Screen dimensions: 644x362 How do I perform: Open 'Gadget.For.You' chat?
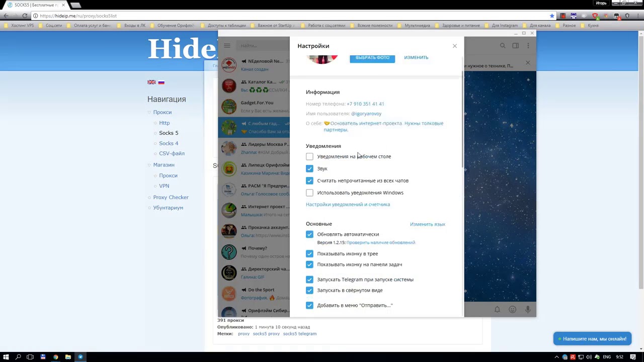254,106
